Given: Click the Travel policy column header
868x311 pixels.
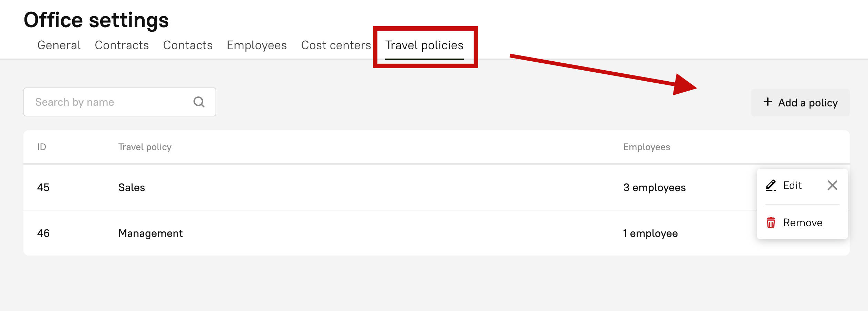Looking at the screenshot, I should pos(145,147).
